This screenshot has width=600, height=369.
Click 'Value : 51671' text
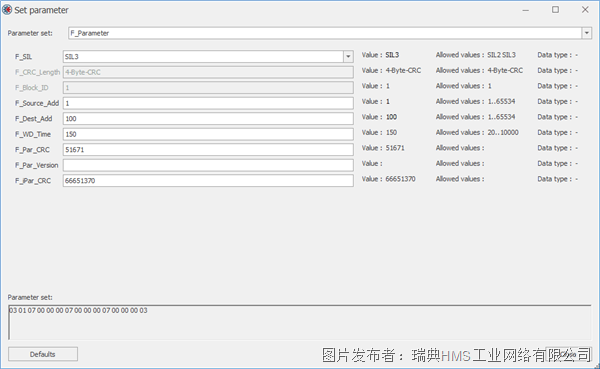pos(383,148)
